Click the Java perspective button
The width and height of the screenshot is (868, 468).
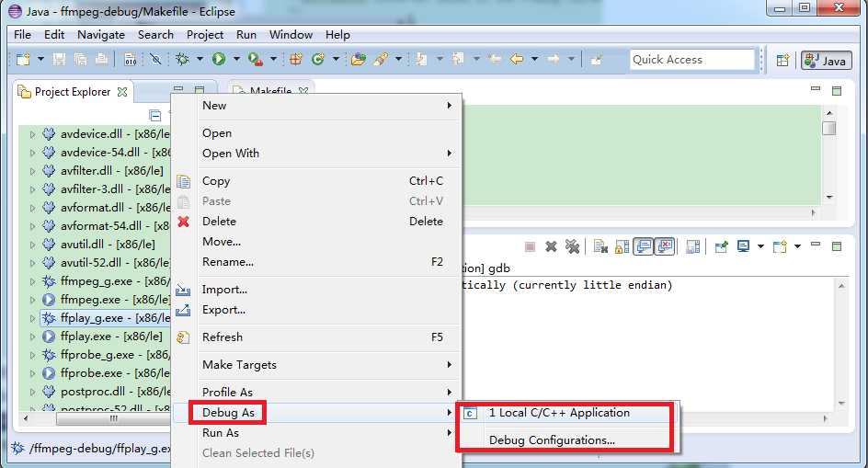point(826,61)
